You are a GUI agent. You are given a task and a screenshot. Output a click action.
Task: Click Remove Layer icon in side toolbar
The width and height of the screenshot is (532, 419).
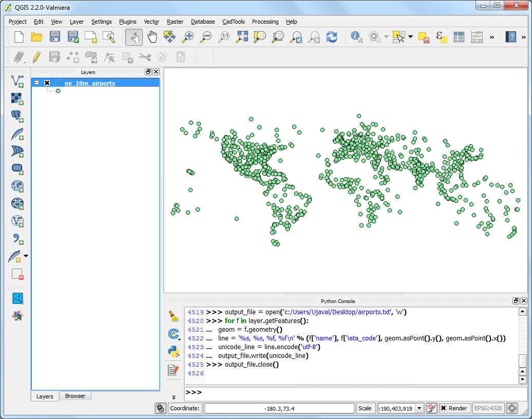coord(17,274)
